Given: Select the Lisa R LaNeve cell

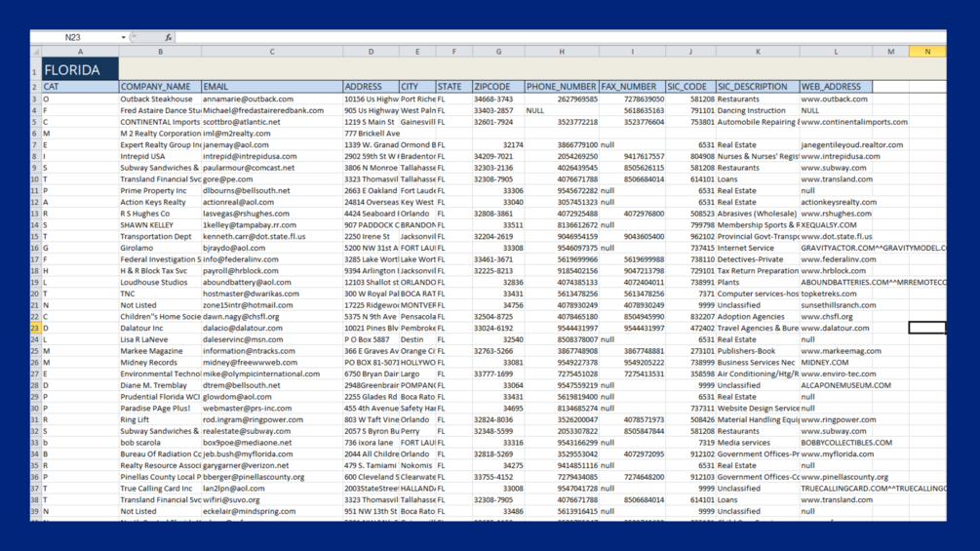Looking at the screenshot, I should [x=160, y=339].
